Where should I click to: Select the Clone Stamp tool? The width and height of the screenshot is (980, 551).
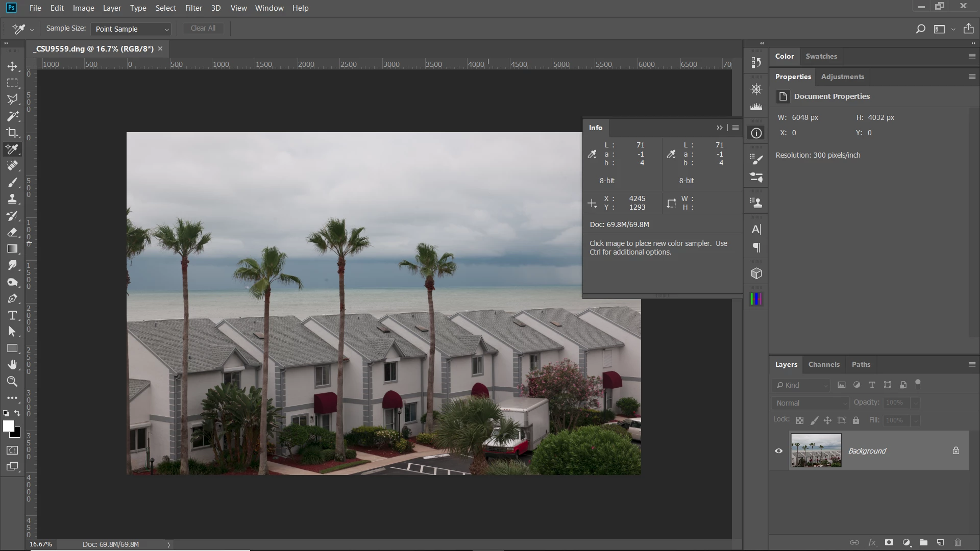12,199
